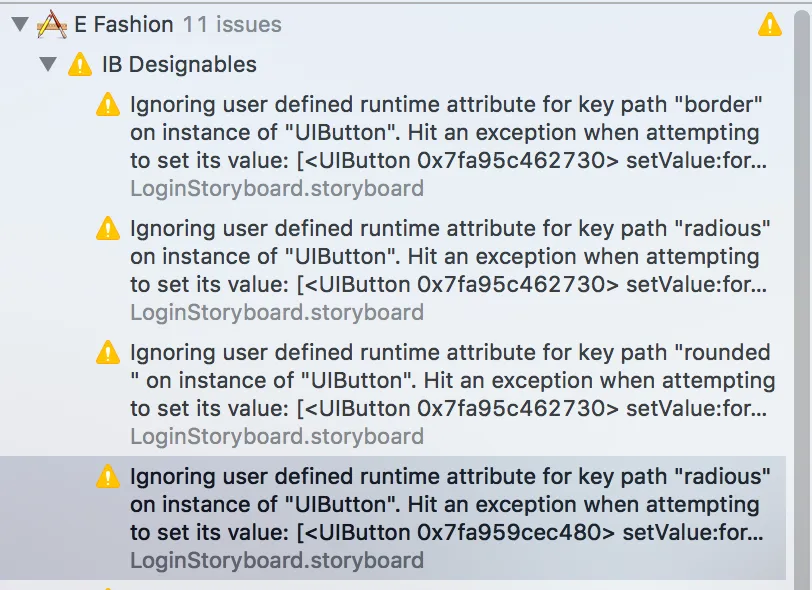This screenshot has width=812, height=590.
Task: Click the warning badge at the top right
Action: [769, 25]
